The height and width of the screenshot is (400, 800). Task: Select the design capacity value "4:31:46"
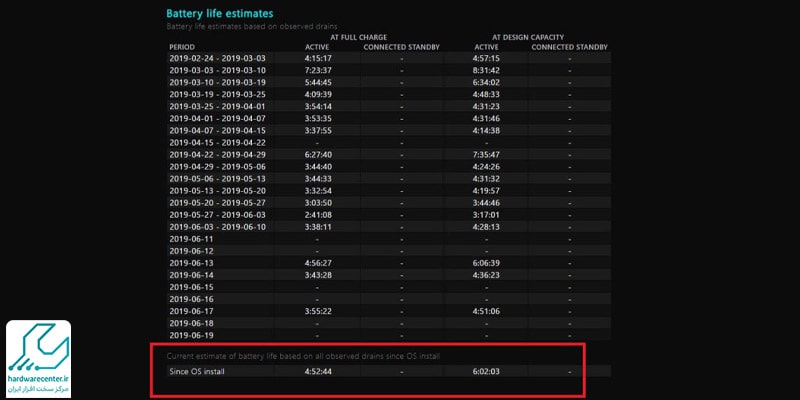click(486, 118)
